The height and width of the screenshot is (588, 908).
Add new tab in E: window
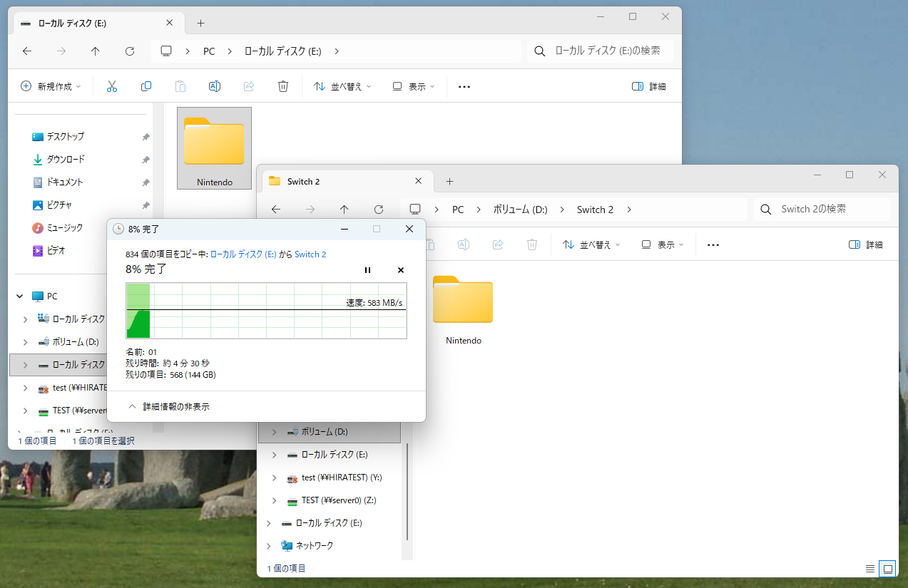pos(200,23)
